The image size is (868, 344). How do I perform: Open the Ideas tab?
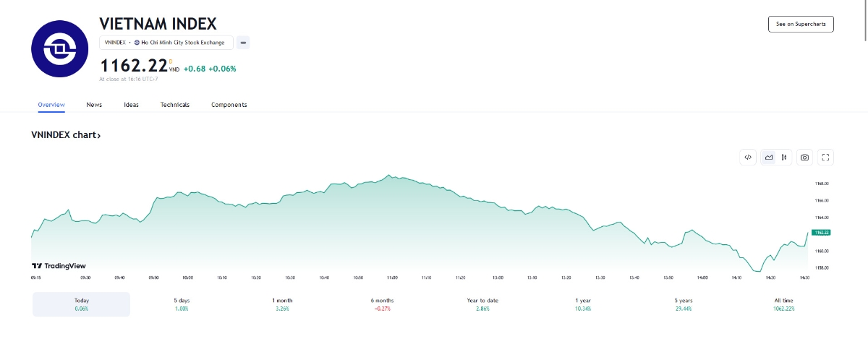pyautogui.click(x=131, y=105)
